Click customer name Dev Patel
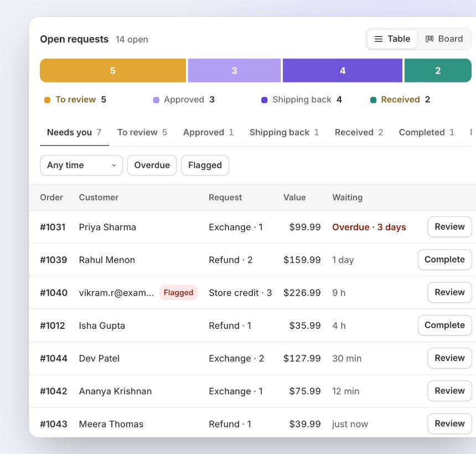Image resolution: width=476 pixels, height=454 pixels. [99, 358]
